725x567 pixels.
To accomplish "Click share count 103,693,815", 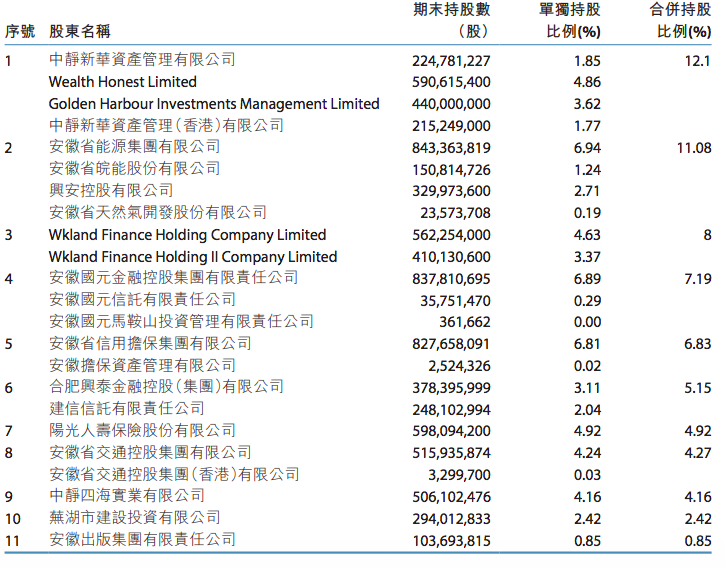I will click(x=451, y=541).
